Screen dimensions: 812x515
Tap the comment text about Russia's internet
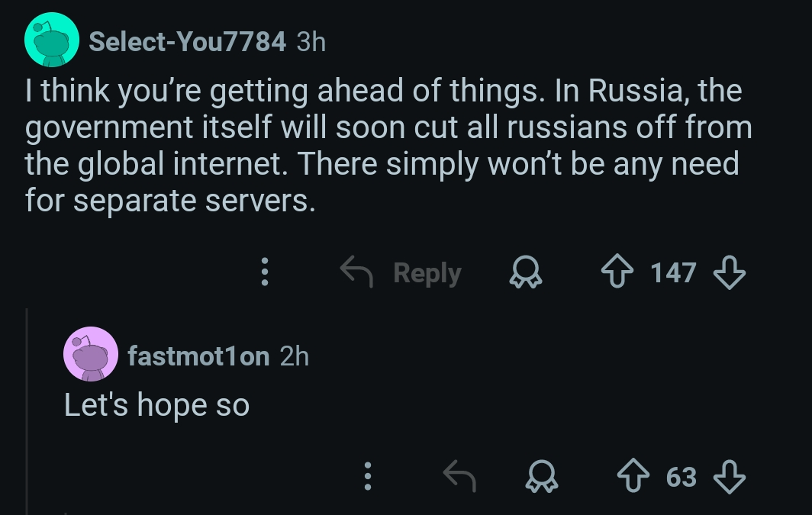click(x=382, y=145)
